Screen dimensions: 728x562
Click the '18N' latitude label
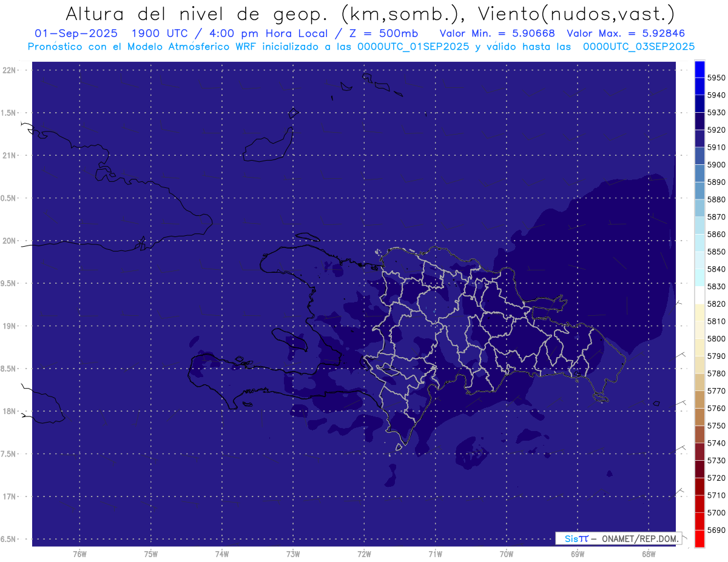[10, 411]
